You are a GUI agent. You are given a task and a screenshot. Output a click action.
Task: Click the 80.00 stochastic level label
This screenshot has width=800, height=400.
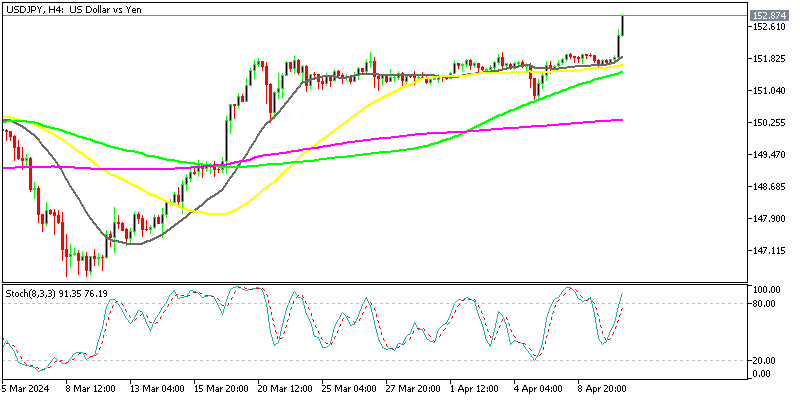[x=764, y=304]
